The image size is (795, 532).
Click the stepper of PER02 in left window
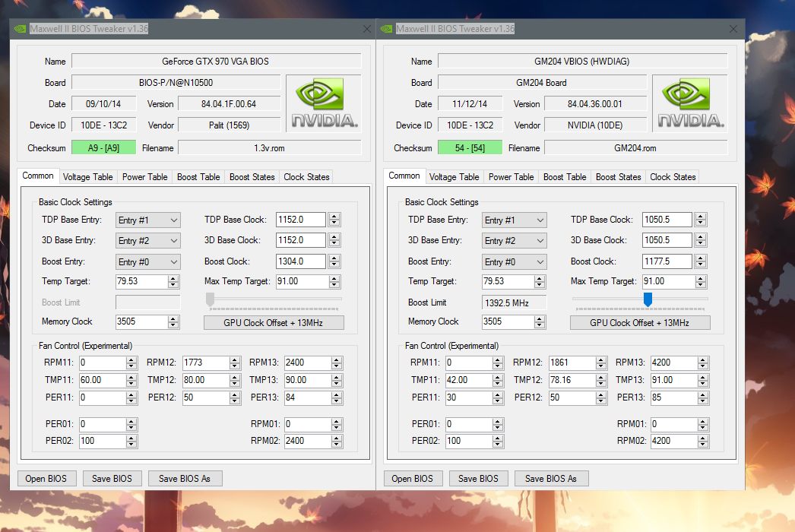pos(131,442)
